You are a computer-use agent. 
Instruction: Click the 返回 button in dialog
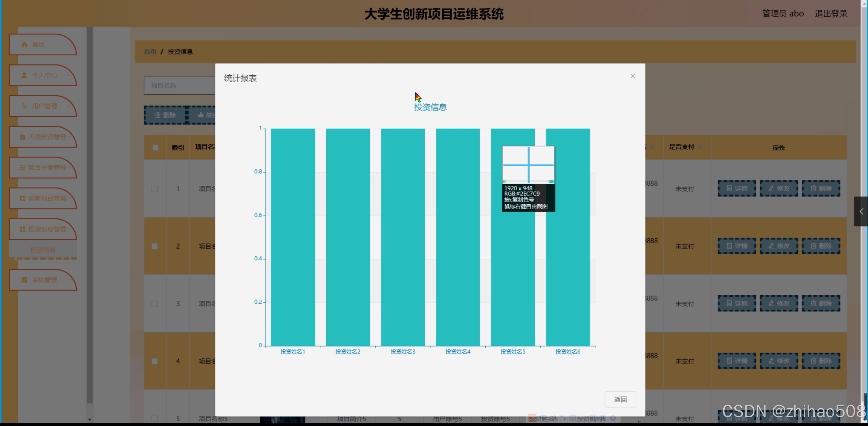pyautogui.click(x=620, y=399)
